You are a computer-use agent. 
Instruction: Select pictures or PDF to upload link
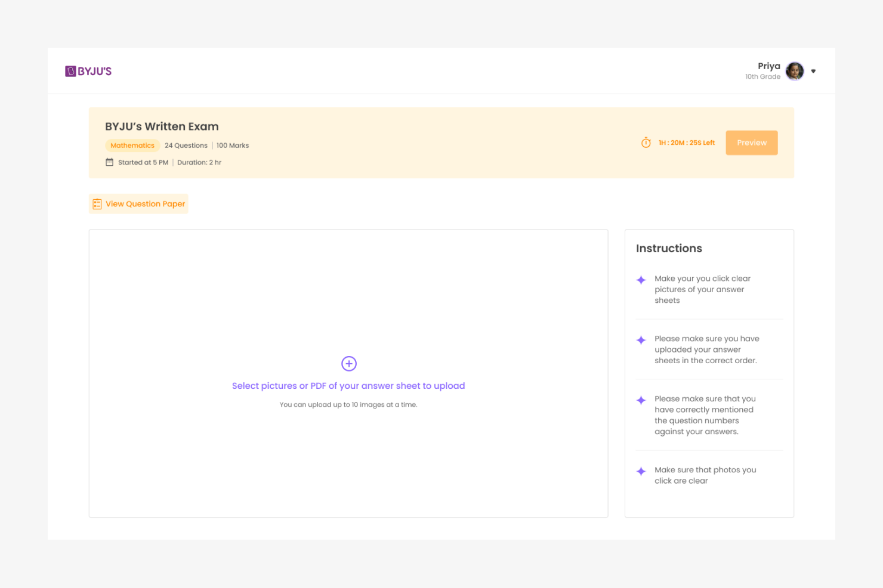[x=348, y=386]
